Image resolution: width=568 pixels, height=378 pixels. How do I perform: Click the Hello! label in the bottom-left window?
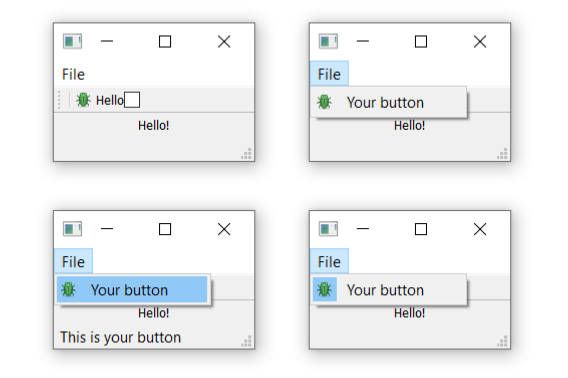point(154,313)
